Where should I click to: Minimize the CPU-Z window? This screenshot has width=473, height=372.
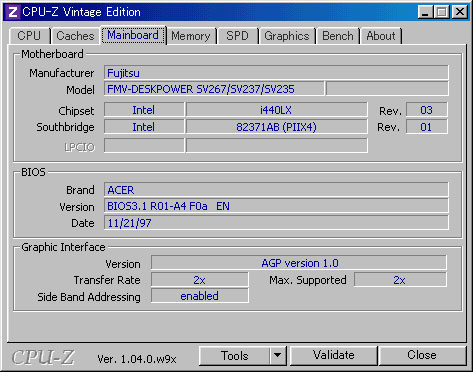click(426, 12)
